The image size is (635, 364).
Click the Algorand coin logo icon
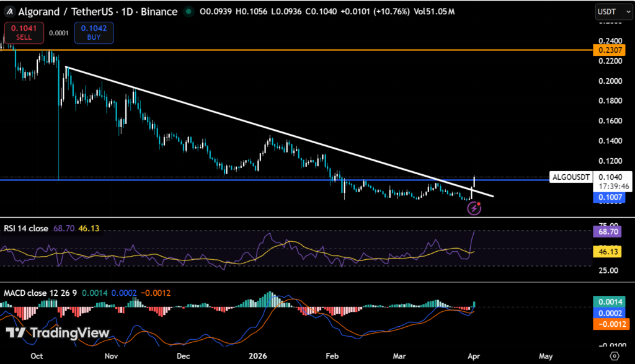point(9,11)
